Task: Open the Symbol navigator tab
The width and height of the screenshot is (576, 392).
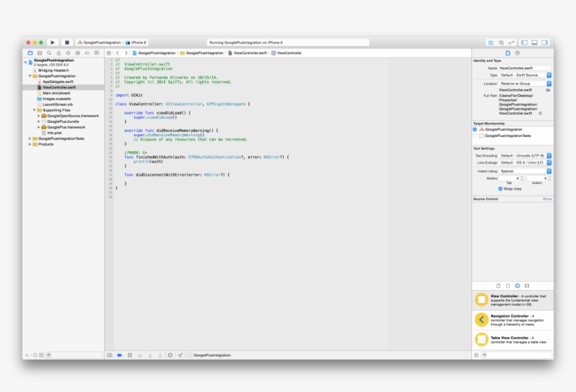Action: (39, 53)
